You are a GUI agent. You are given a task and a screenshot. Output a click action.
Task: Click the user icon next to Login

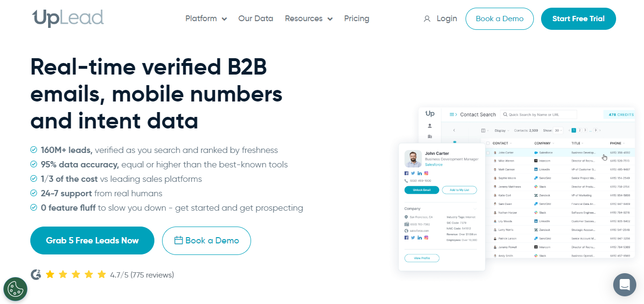point(427,19)
